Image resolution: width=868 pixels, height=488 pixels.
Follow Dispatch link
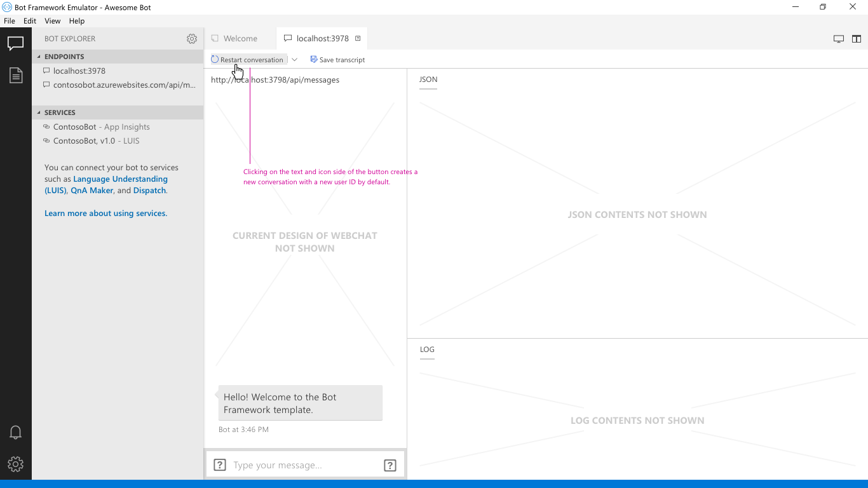[x=149, y=191]
